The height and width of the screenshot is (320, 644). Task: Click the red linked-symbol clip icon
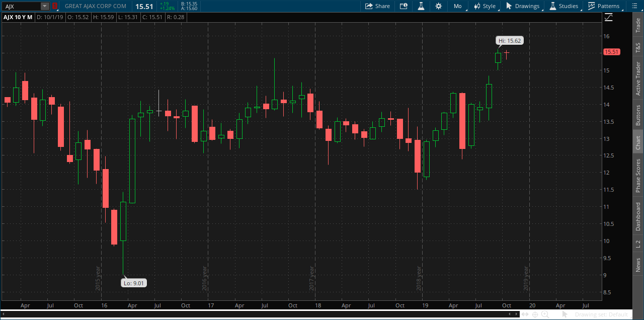[54, 6]
